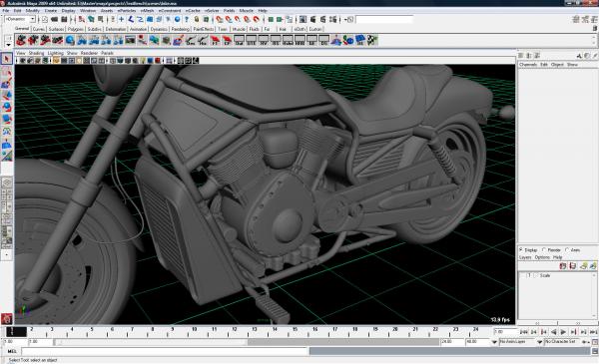Click the Out shelf button

240,40
